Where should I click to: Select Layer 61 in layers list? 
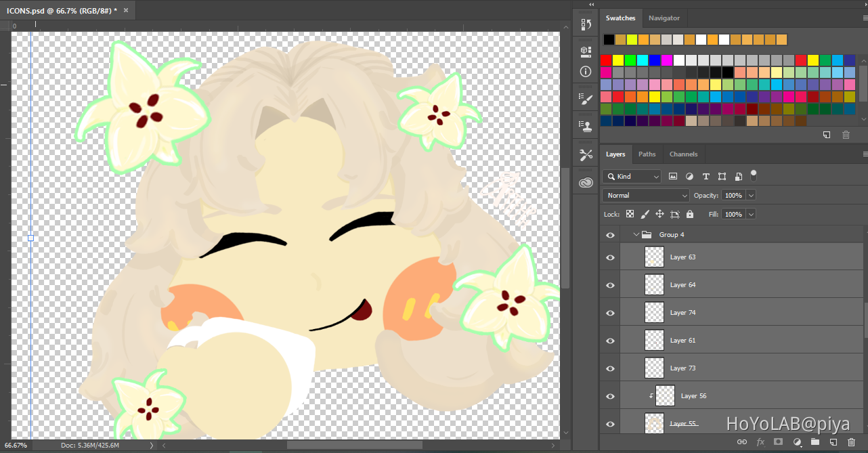coord(682,341)
